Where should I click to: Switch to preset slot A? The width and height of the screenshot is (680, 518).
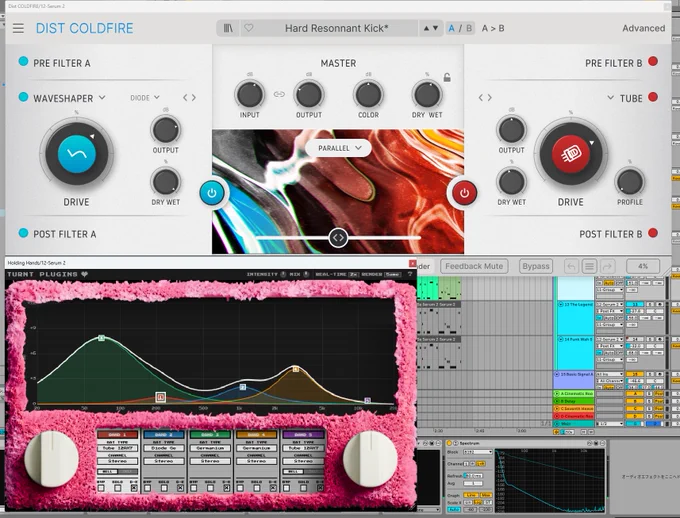452,29
